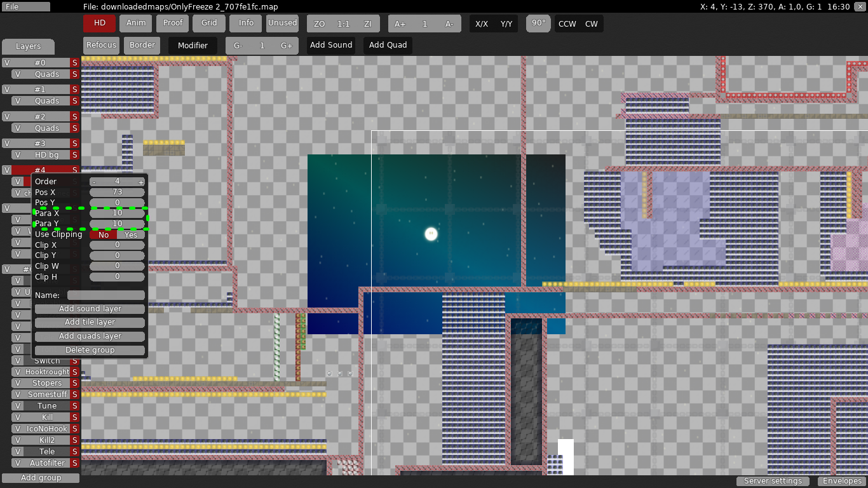
Task: Set Use Clipping to Yes
Action: [130, 234]
